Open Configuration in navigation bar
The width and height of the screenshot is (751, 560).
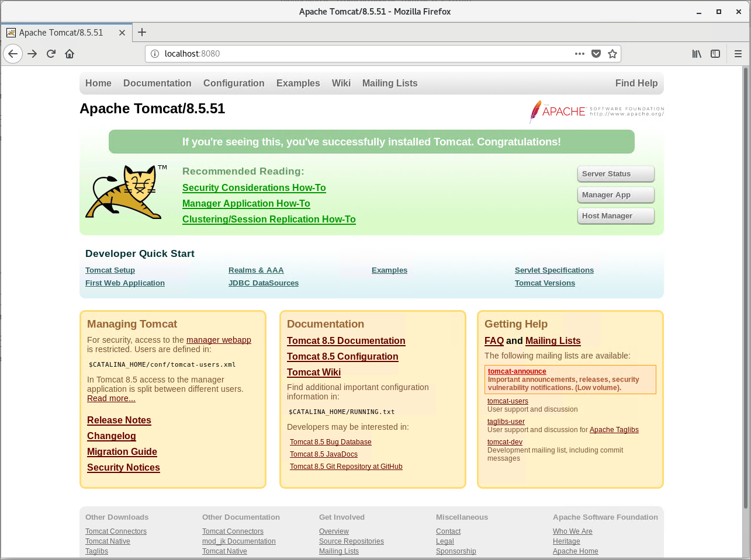click(234, 84)
